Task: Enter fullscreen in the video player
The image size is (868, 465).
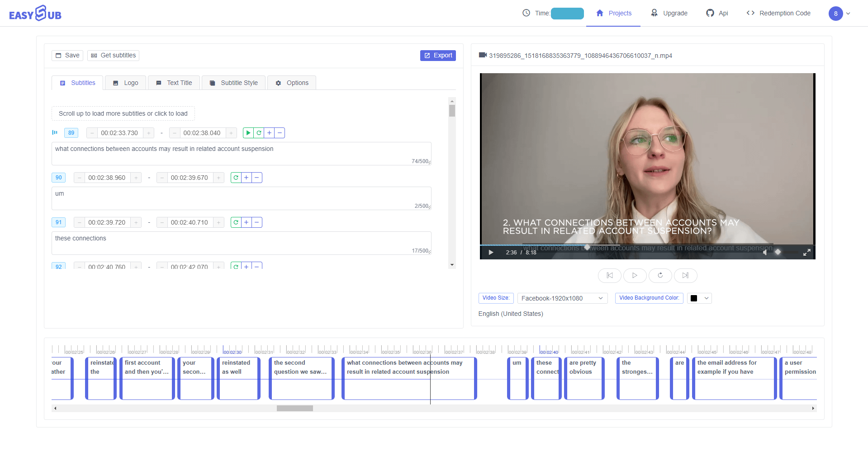Action: tap(807, 252)
